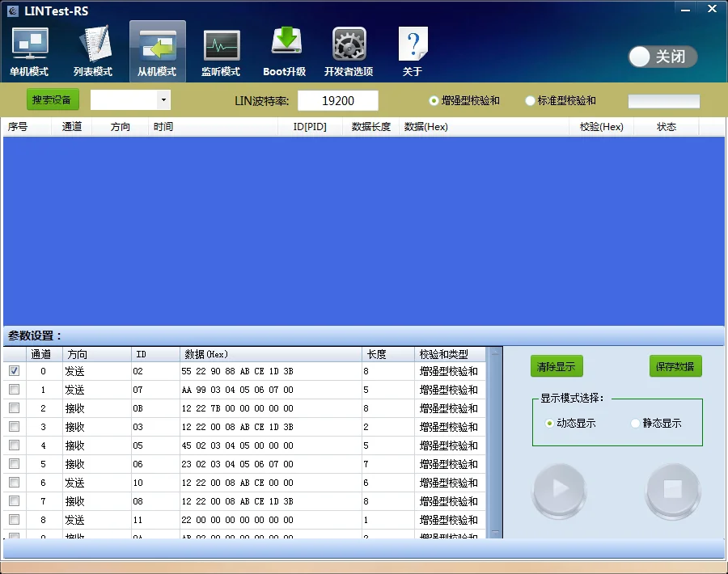Click the 保存数据 save data button

(675, 366)
